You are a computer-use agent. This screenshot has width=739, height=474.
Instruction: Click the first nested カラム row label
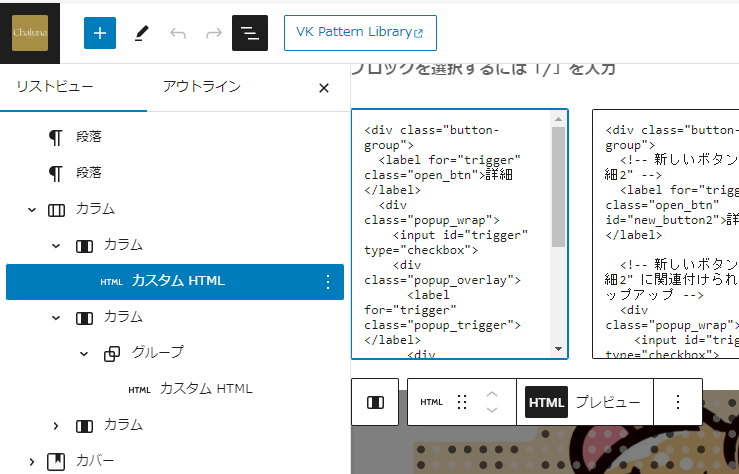(x=123, y=245)
